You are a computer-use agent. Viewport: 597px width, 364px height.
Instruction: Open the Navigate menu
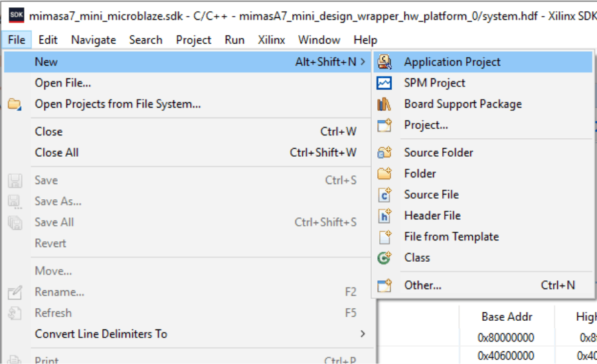94,40
